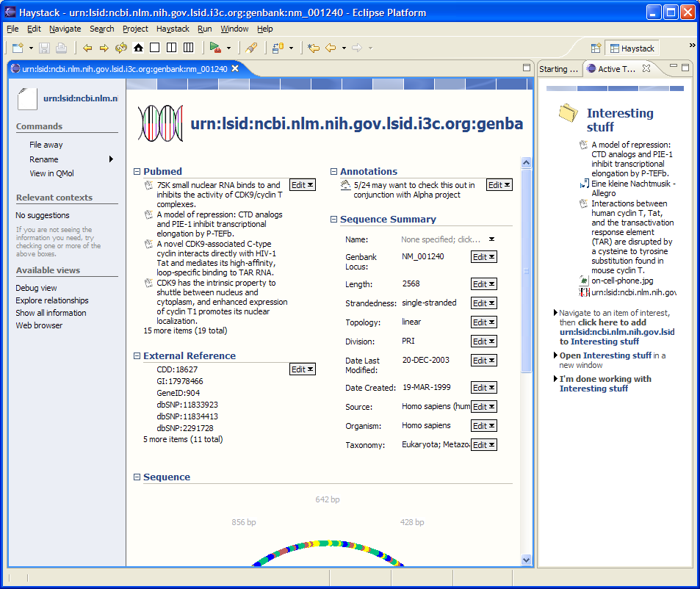The image size is (700, 589).
Task: Open the Edit dropdown for Genbank Locus
Action: coord(484,257)
